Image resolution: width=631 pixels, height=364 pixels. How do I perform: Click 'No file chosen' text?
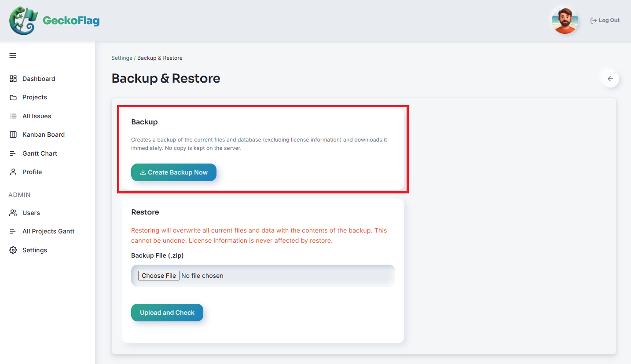coord(202,276)
